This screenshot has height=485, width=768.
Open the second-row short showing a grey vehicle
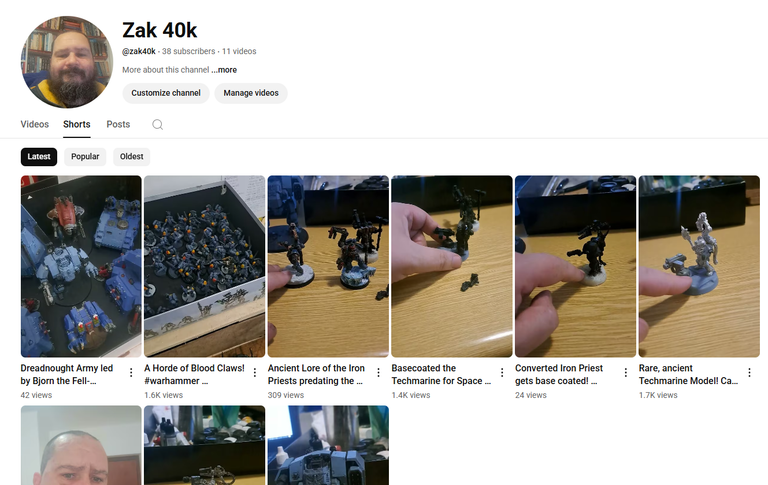(x=328, y=445)
